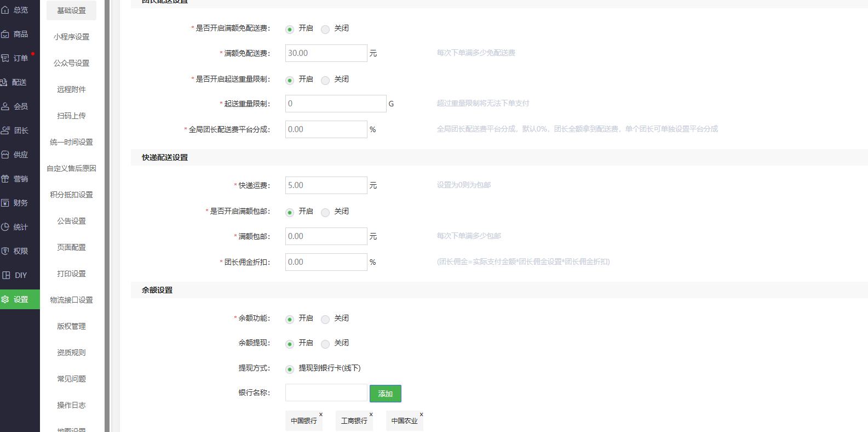Open 小程序设置 submenu item
The image size is (868, 432).
(71, 37)
